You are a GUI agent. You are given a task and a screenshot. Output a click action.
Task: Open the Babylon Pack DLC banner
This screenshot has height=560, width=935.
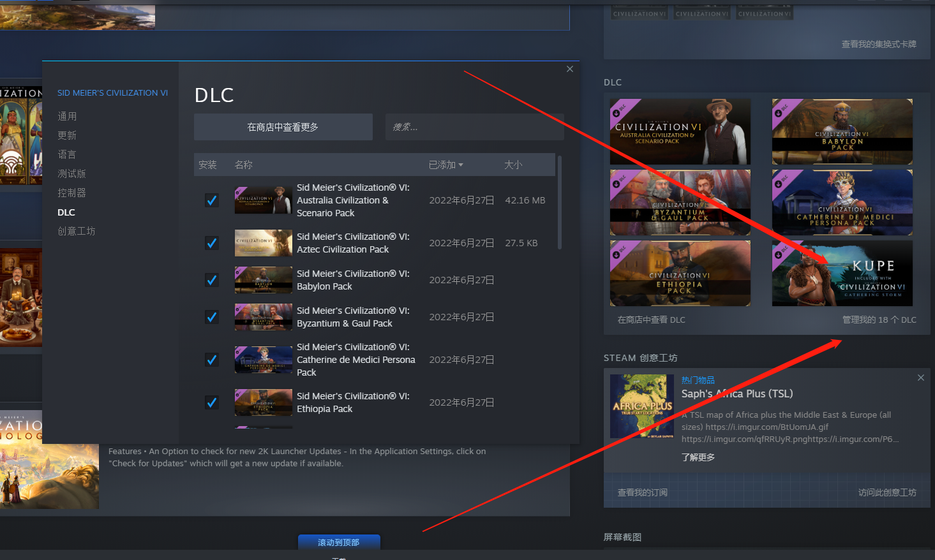click(x=842, y=132)
